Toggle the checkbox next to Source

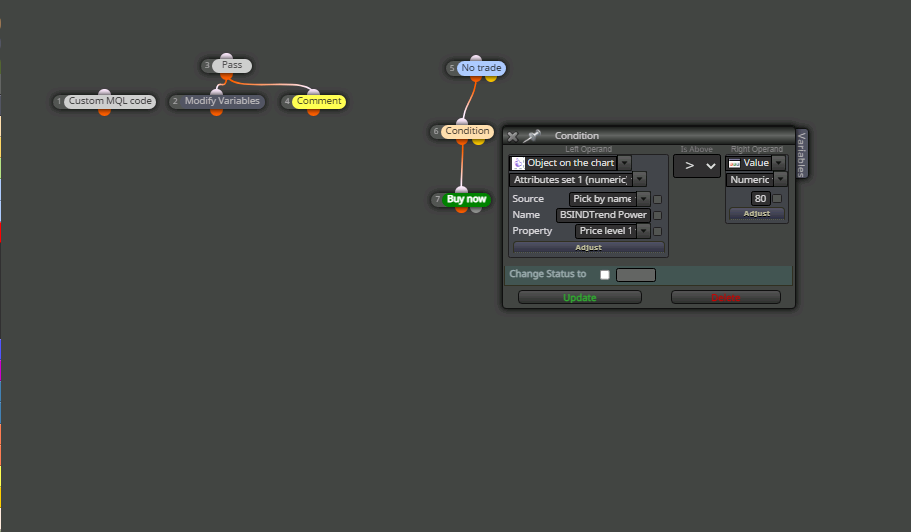pos(658,199)
